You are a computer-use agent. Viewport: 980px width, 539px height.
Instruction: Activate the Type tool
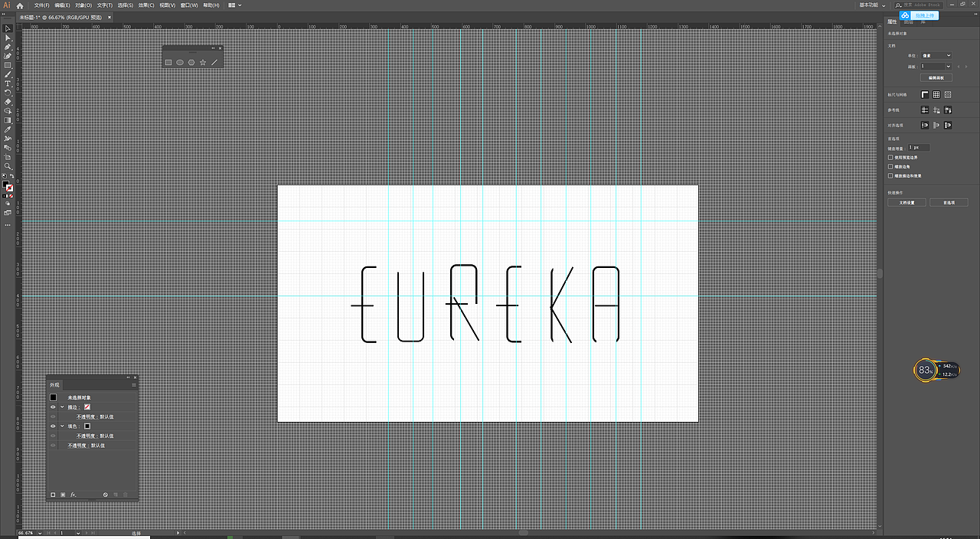click(8, 82)
